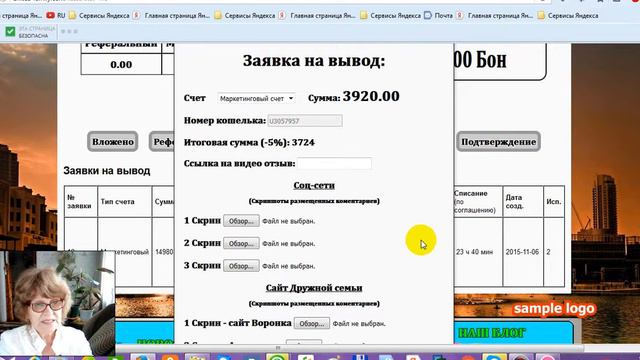Click Обзор button for 2 Скрин
Viewport: 640px width, 360px height.
click(241, 244)
